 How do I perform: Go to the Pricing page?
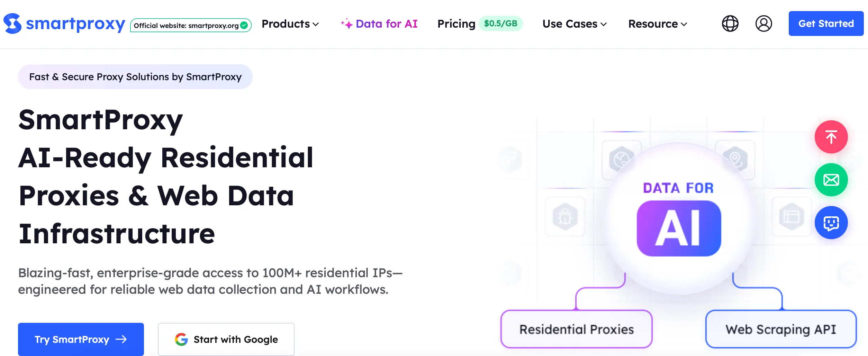[x=456, y=24]
